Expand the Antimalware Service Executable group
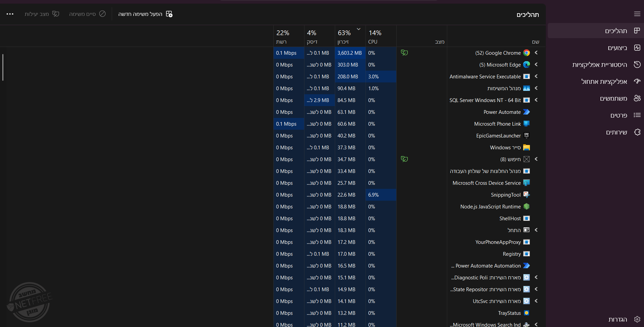 click(536, 76)
